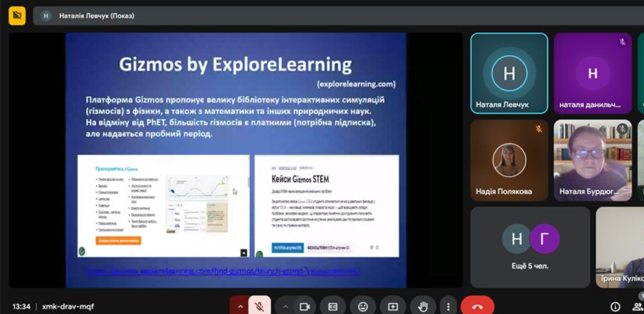Click the meeting code xmk-drav-mqf
The height and width of the screenshot is (314, 644).
click(67, 307)
